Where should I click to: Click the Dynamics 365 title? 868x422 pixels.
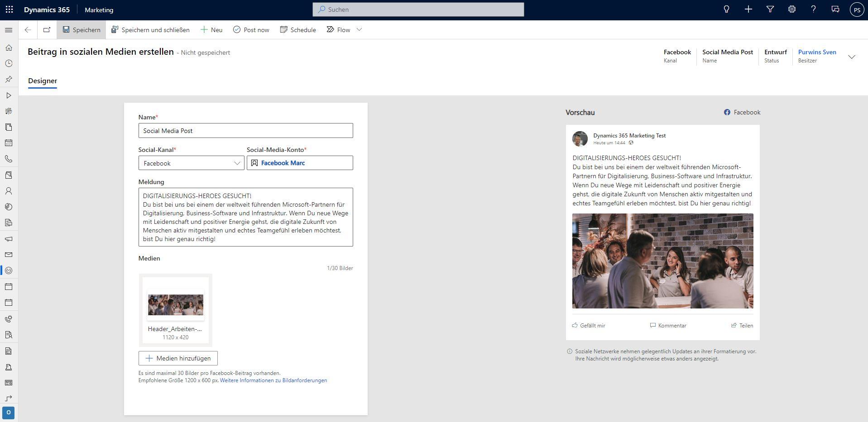coord(47,10)
